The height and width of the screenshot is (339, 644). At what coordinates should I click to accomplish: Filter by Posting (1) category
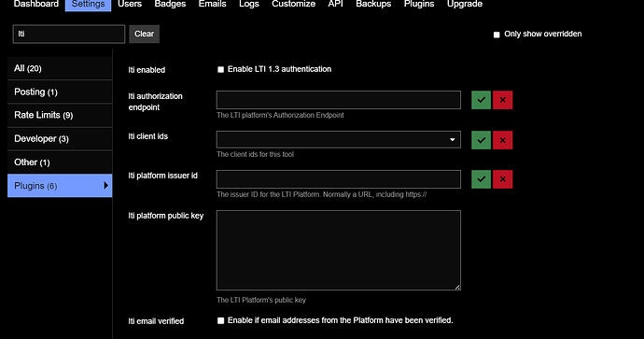pyautogui.click(x=60, y=92)
